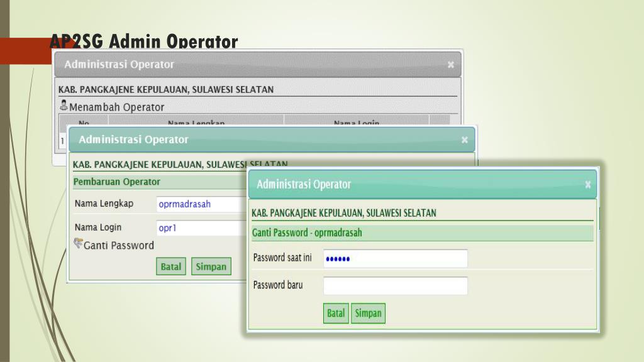Click the Nama Lengkap input field
This screenshot has height=362, width=644.
point(202,204)
